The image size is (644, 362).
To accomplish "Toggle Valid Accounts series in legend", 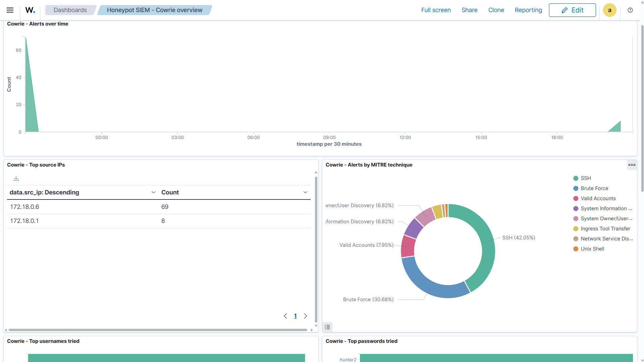I will point(598,198).
